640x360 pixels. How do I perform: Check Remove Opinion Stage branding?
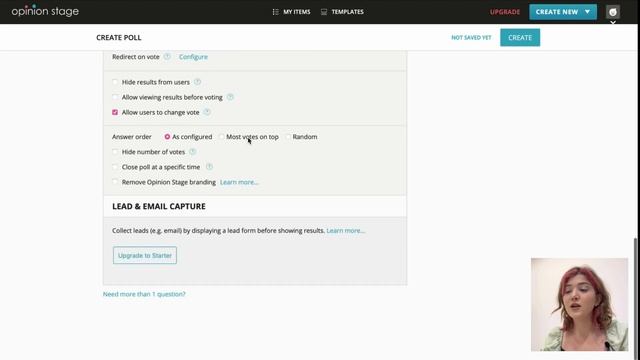click(115, 182)
